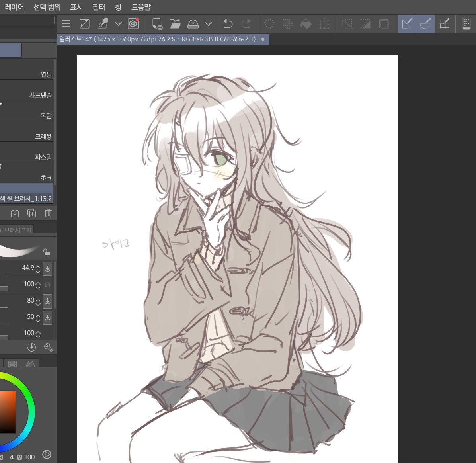Open the 표시 menu
476x463 pixels.
pos(76,7)
